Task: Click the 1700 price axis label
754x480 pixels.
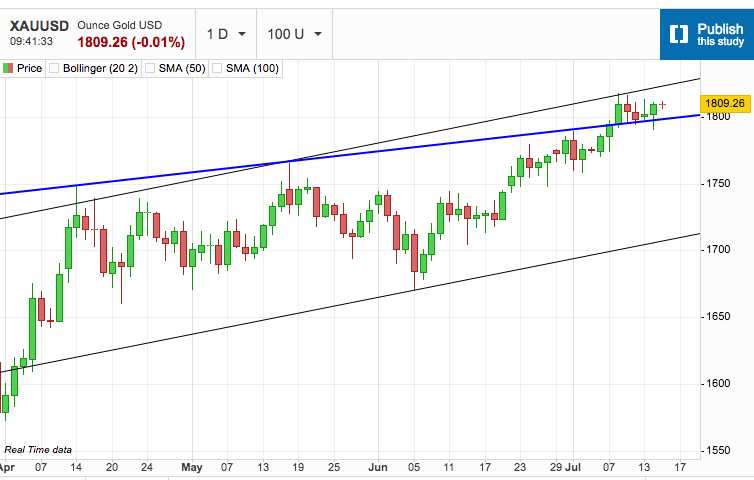Action: click(x=718, y=250)
